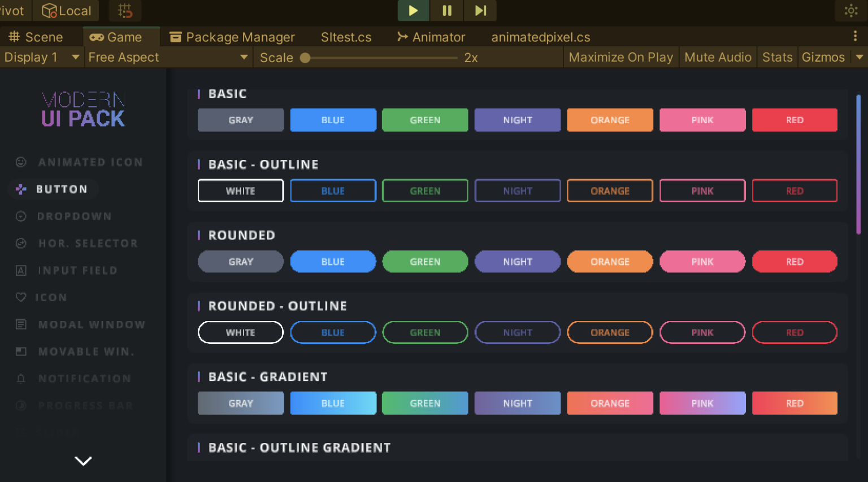This screenshot has height=482, width=868.
Task: Open the animatedpixel.cs tab
Action: pos(540,37)
